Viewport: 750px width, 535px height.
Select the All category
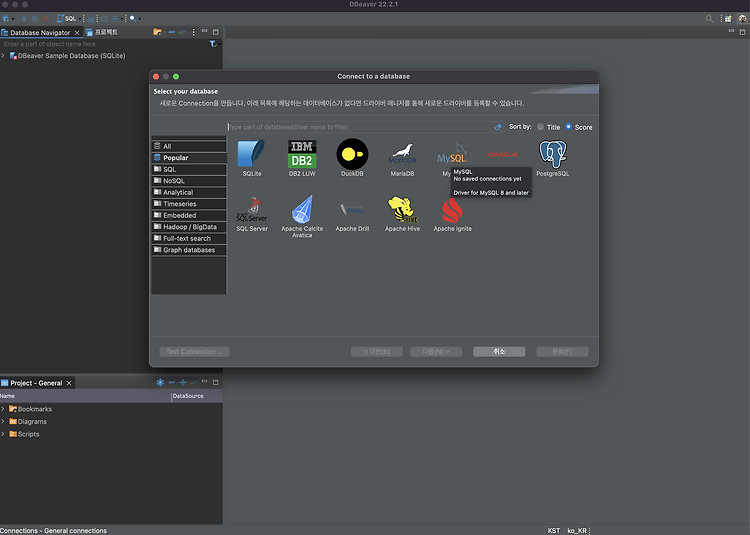[x=189, y=146]
